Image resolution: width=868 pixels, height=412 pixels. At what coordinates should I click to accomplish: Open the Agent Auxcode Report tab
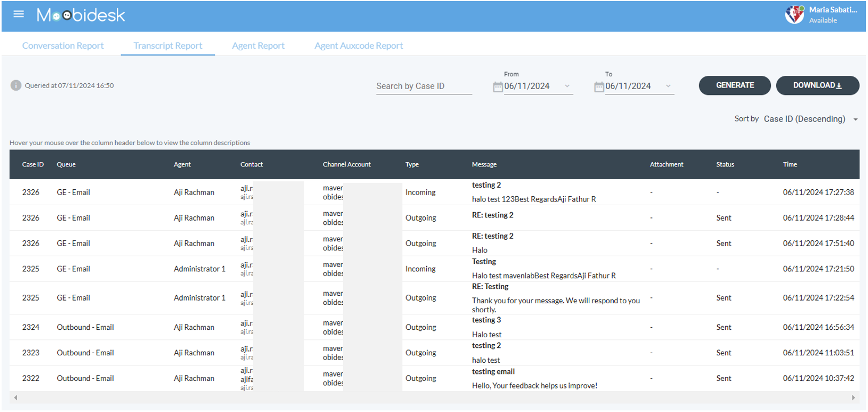point(358,46)
